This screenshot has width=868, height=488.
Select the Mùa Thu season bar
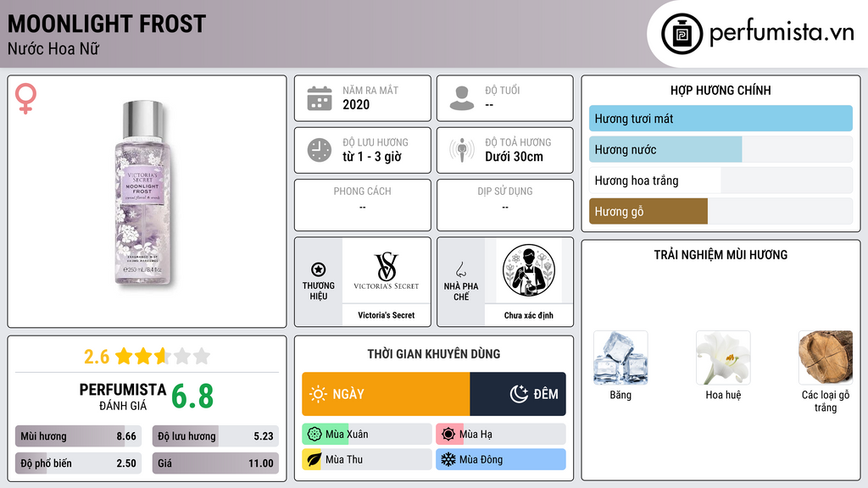pyautogui.click(x=366, y=459)
